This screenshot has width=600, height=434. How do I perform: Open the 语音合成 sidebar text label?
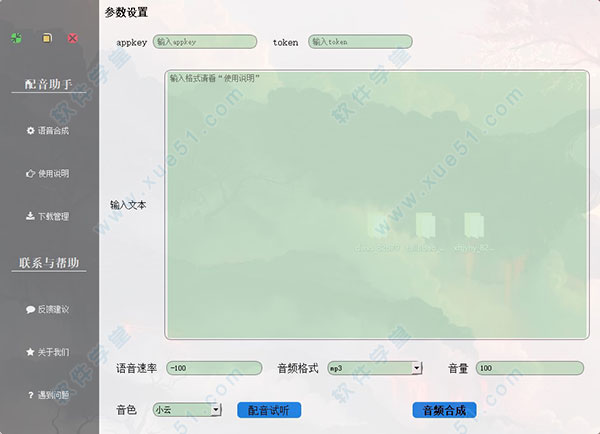54,131
